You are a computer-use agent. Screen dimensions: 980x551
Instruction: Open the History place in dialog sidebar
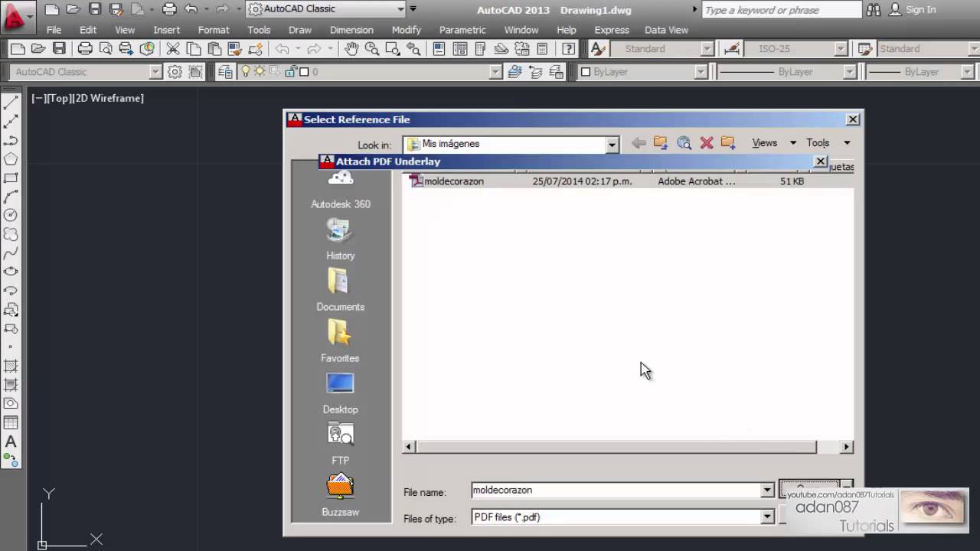341,239
